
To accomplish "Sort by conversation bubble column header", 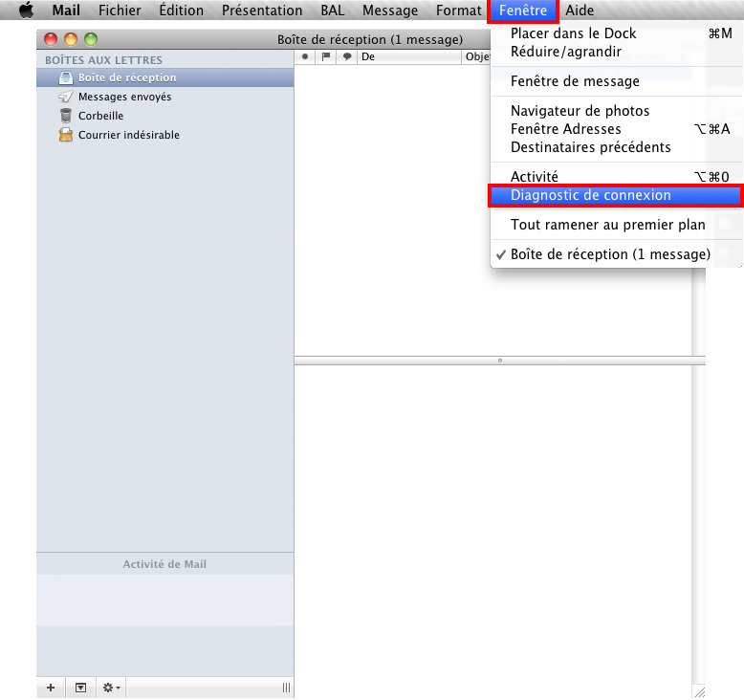I will pos(347,56).
